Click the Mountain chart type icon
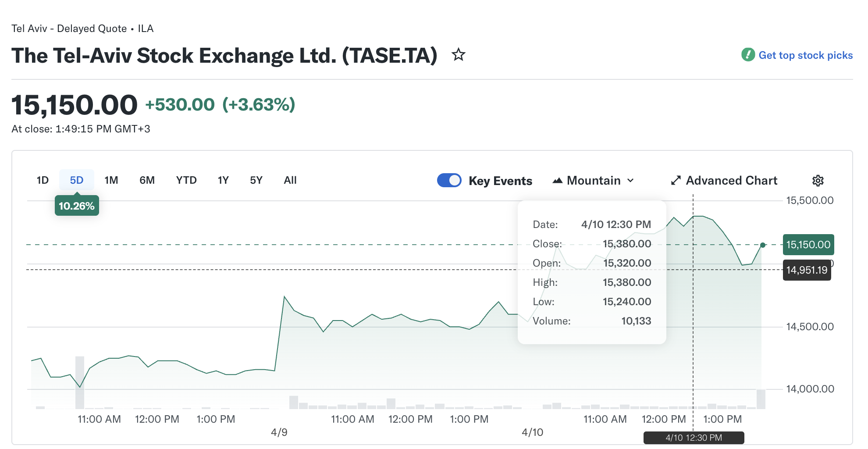This screenshot has width=868, height=449. [x=558, y=181]
